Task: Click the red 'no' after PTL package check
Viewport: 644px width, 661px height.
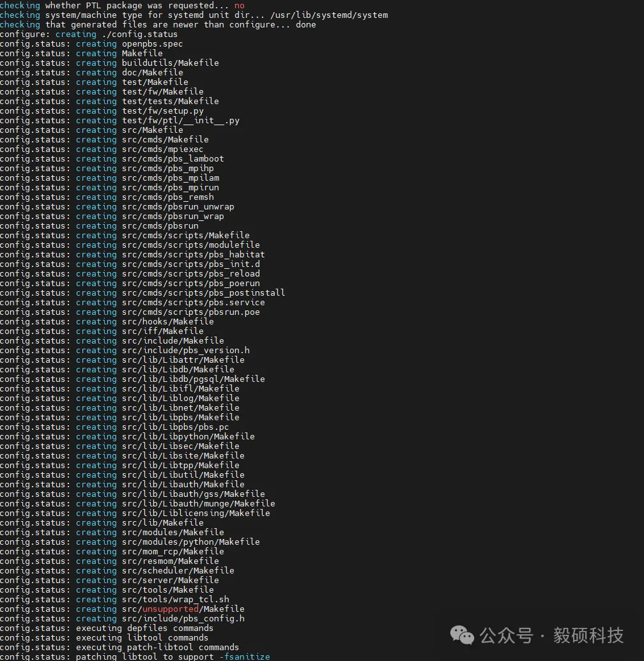Action: point(239,5)
